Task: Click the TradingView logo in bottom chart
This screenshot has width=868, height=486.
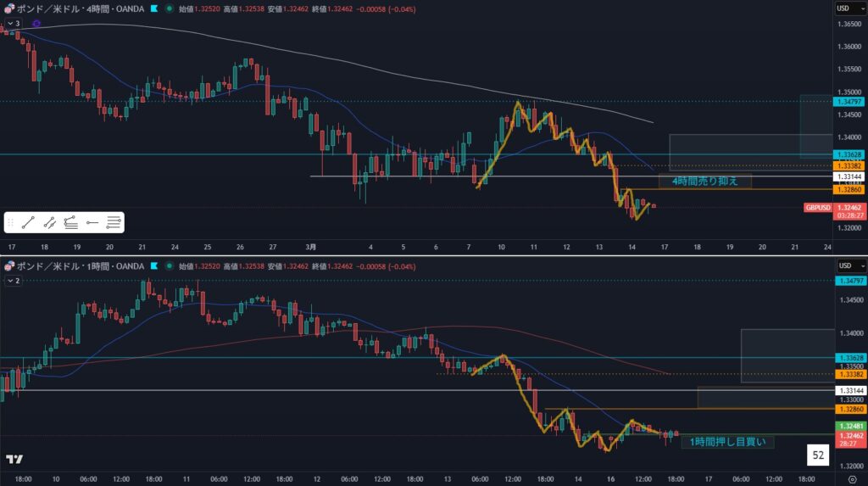Action: pyautogui.click(x=14, y=459)
